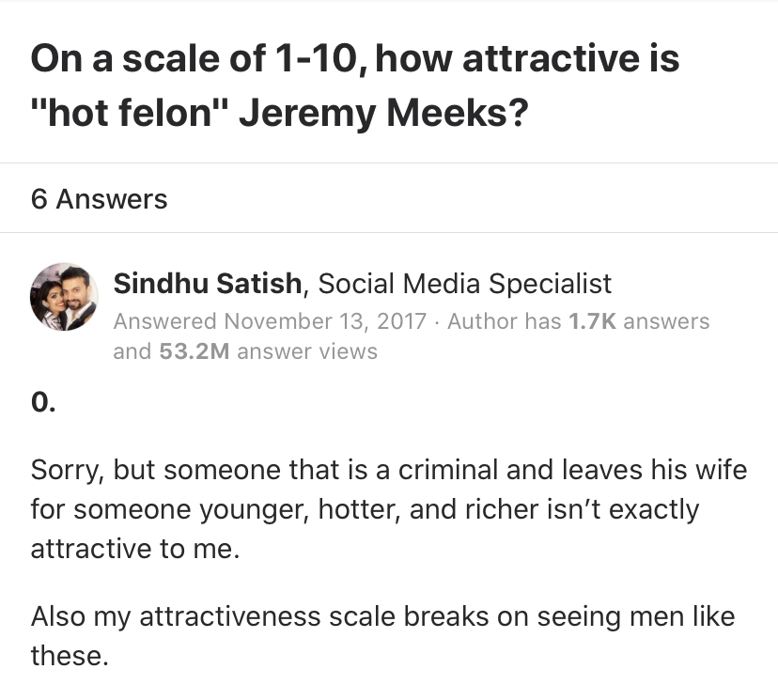The image size is (778, 700).
Task: Select the '6 Answers' count label
Action: pos(100,199)
